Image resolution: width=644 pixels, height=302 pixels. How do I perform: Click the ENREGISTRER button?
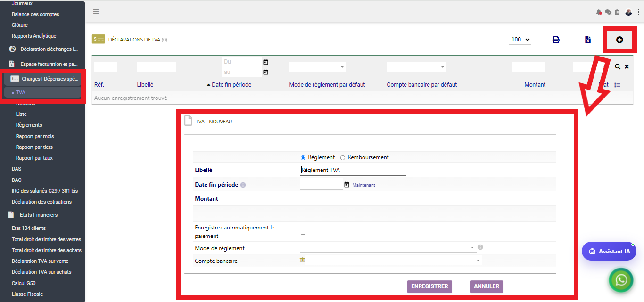[429, 286]
